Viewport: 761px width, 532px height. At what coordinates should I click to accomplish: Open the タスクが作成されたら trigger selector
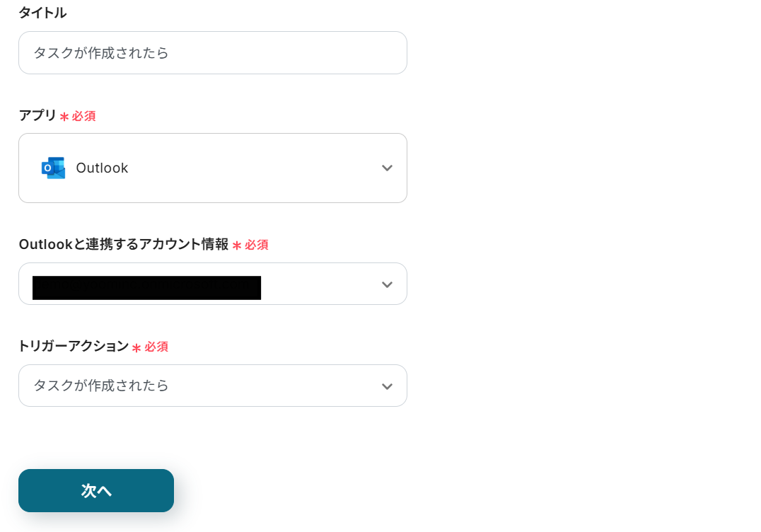point(212,386)
